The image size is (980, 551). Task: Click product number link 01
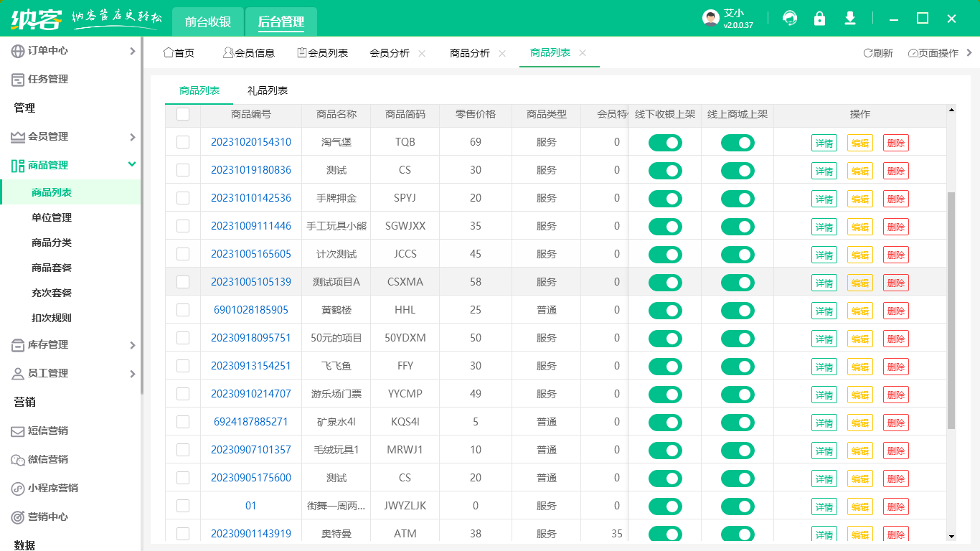[x=251, y=506]
